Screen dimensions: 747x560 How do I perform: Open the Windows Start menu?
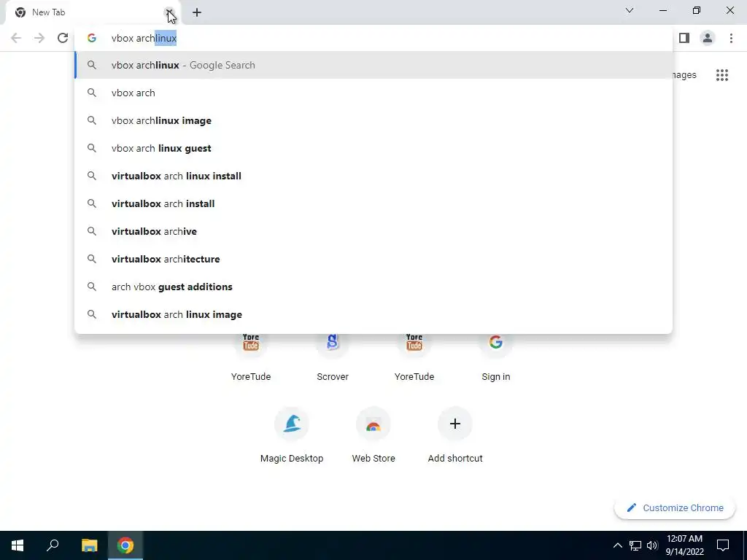click(18, 545)
